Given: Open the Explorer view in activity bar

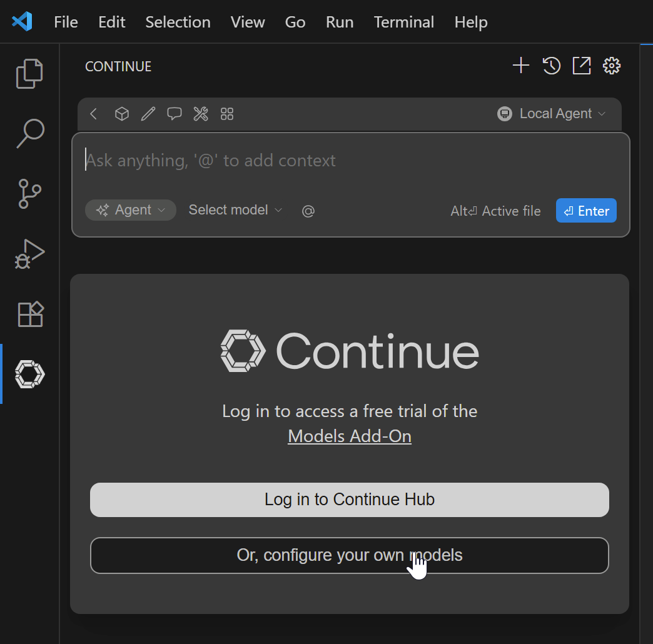Looking at the screenshot, I should click(29, 74).
